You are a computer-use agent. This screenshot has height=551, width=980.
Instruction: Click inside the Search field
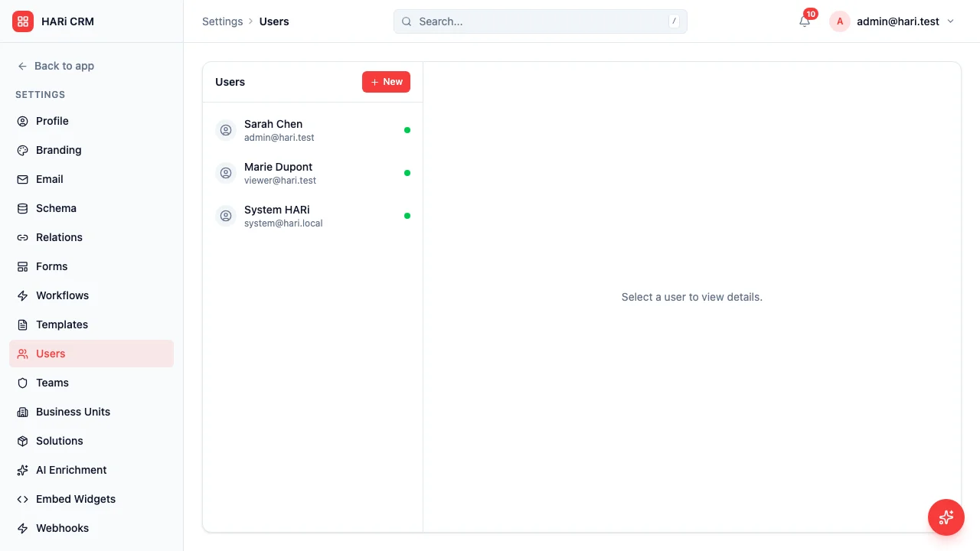pyautogui.click(x=536, y=21)
